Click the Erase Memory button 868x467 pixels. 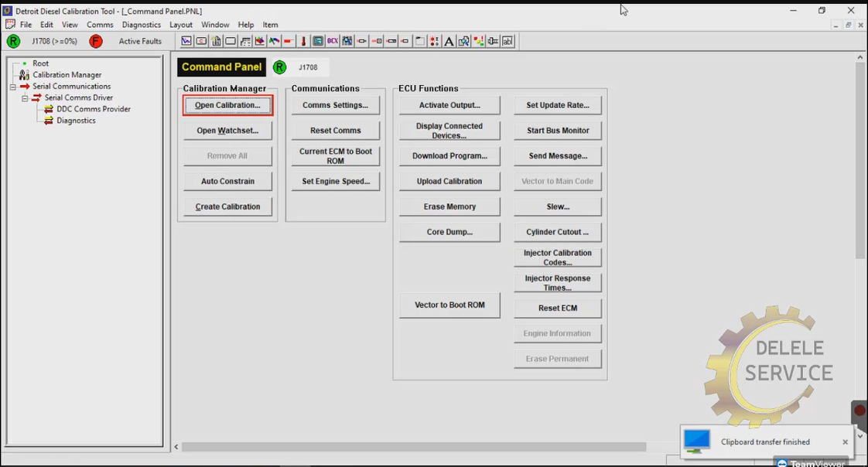(449, 207)
